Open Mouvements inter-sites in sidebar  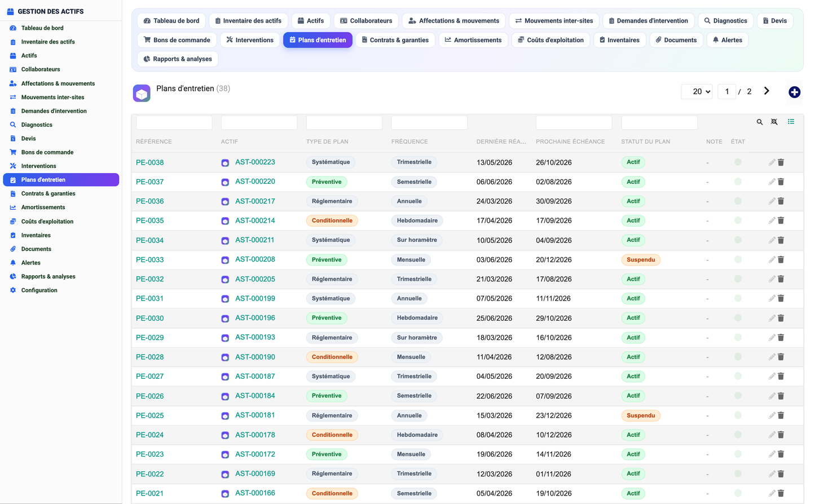52,97
